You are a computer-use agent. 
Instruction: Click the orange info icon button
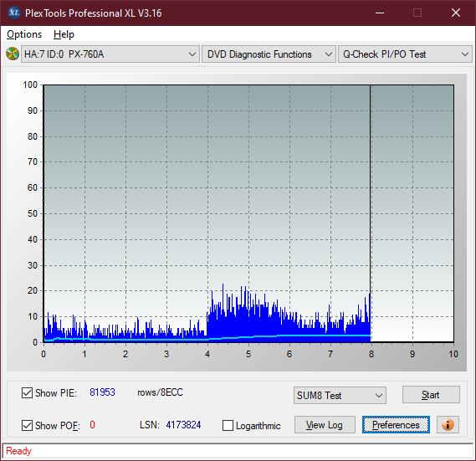click(x=448, y=424)
